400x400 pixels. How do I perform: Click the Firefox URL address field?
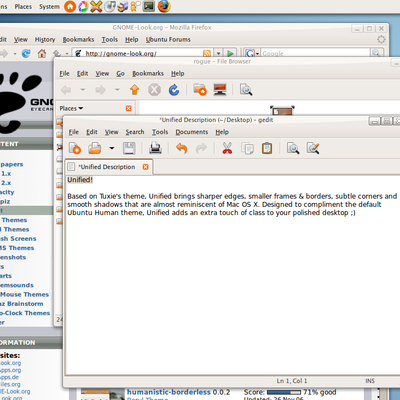click(143, 53)
